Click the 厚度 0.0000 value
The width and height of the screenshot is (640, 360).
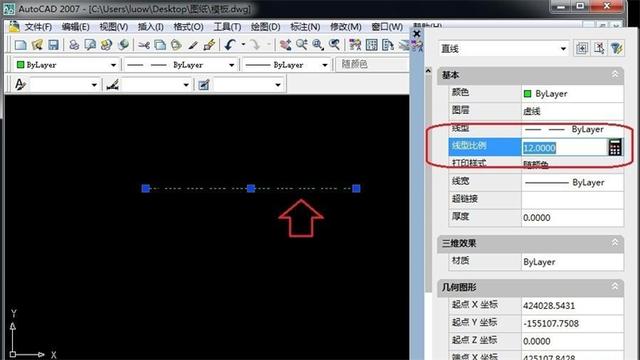(x=572, y=218)
